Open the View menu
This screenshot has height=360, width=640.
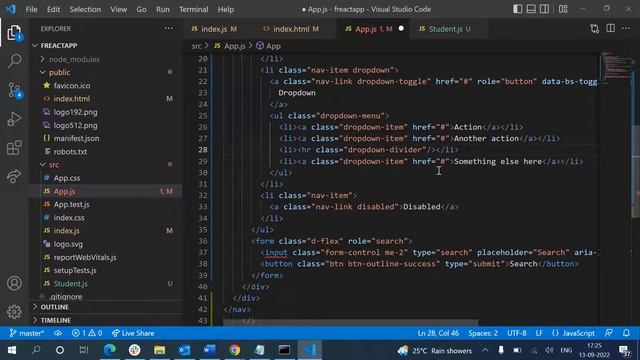pyautogui.click(x=118, y=9)
